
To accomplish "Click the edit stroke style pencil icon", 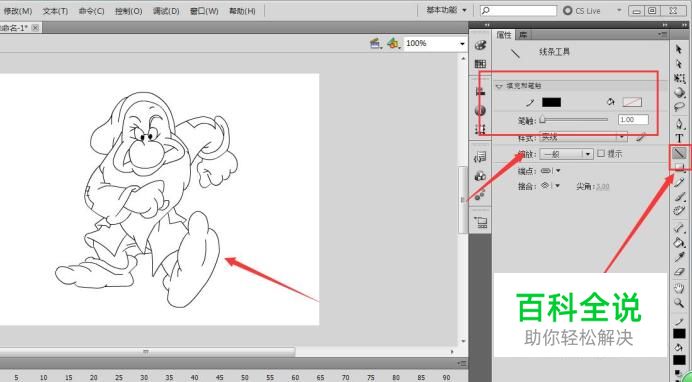I will tap(641, 138).
